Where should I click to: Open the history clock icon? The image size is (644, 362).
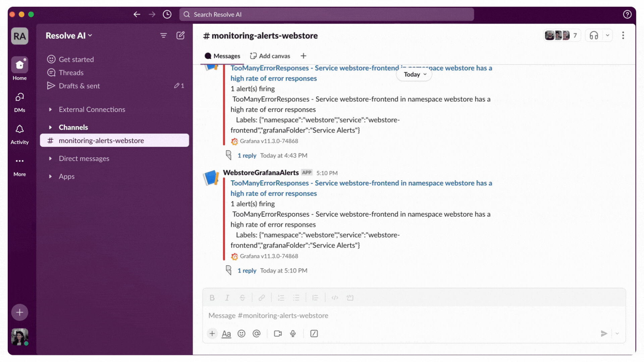tap(167, 14)
